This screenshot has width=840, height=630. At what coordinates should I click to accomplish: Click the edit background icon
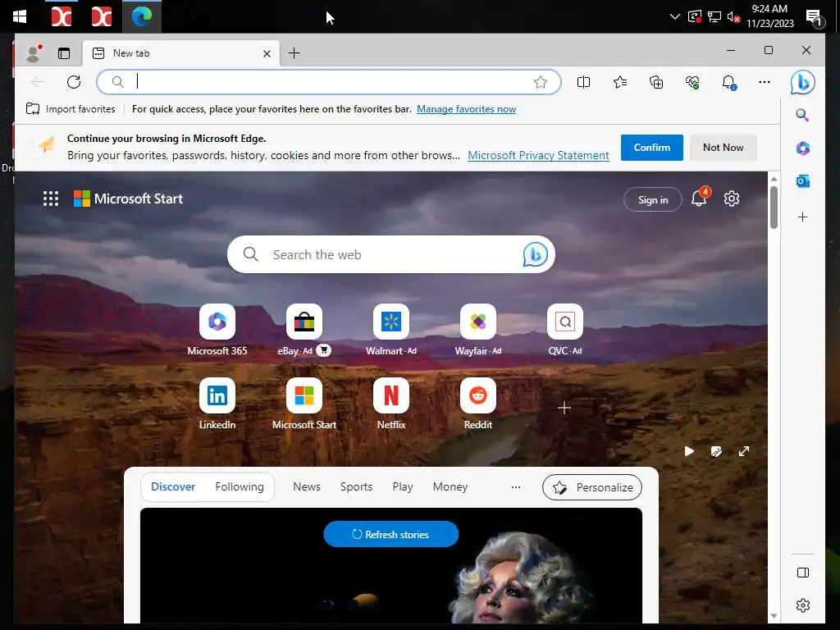[716, 451]
